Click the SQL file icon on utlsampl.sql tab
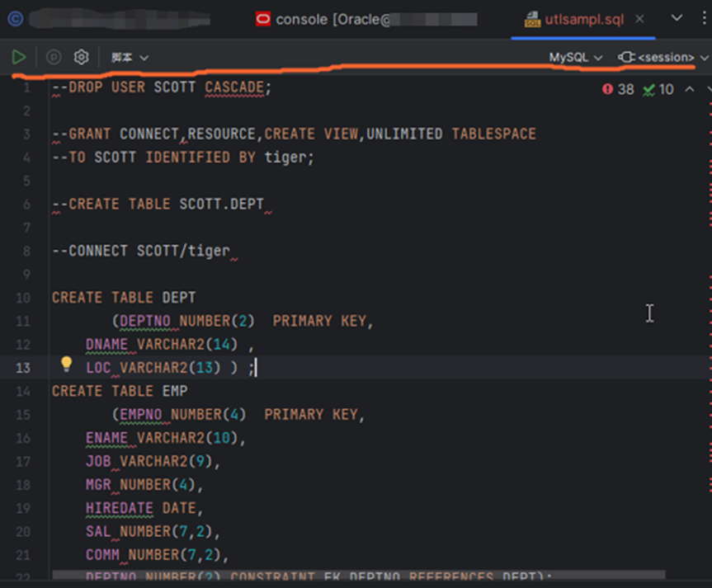 tap(532, 19)
